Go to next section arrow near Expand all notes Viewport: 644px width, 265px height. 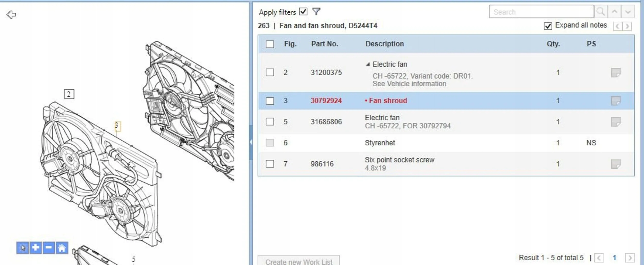pos(627,26)
